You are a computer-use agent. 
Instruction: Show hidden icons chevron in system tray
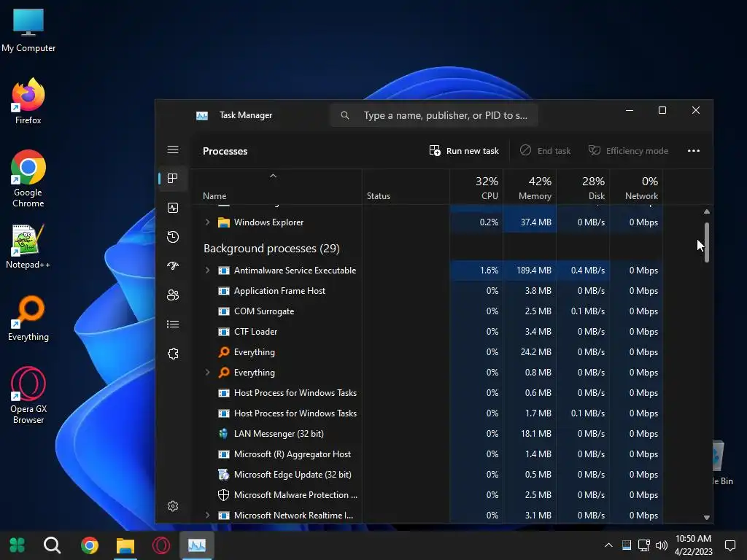point(608,545)
